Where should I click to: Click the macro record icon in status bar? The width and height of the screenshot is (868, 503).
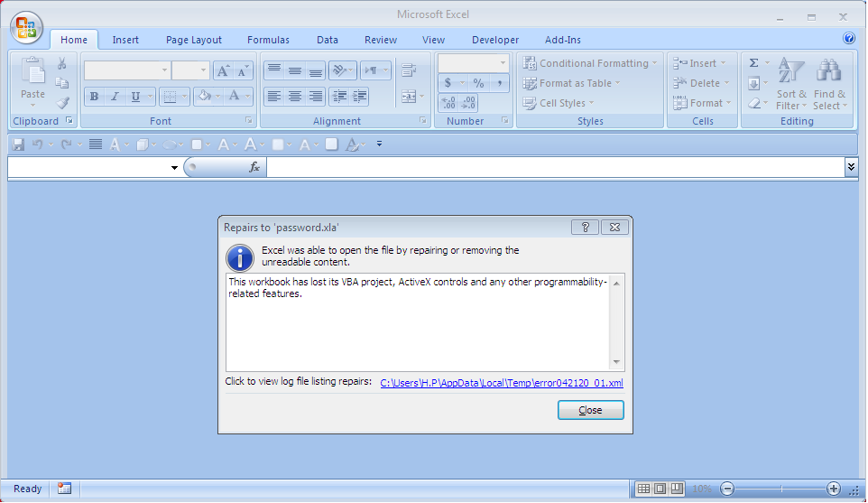(x=64, y=489)
